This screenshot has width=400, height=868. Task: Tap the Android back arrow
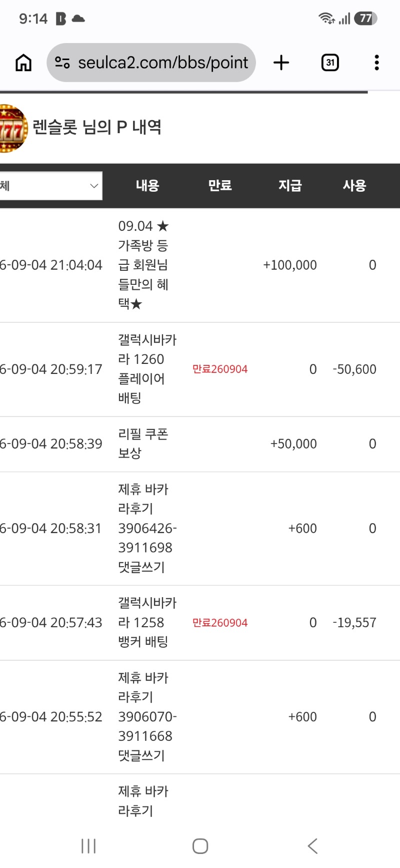[x=312, y=846]
